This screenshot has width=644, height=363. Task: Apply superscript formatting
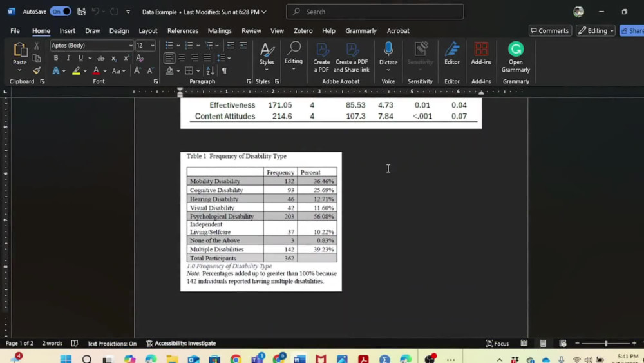[x=126, y=58]
